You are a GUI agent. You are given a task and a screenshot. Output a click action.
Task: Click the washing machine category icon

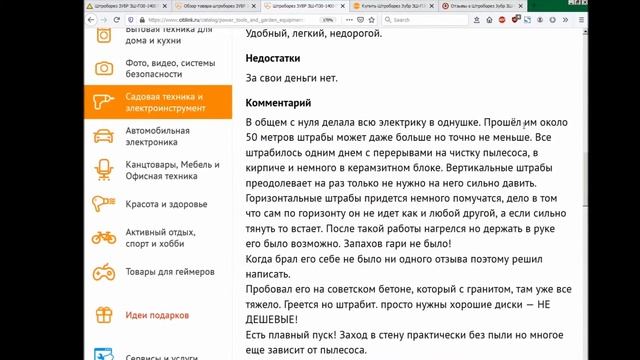point(104,35)
